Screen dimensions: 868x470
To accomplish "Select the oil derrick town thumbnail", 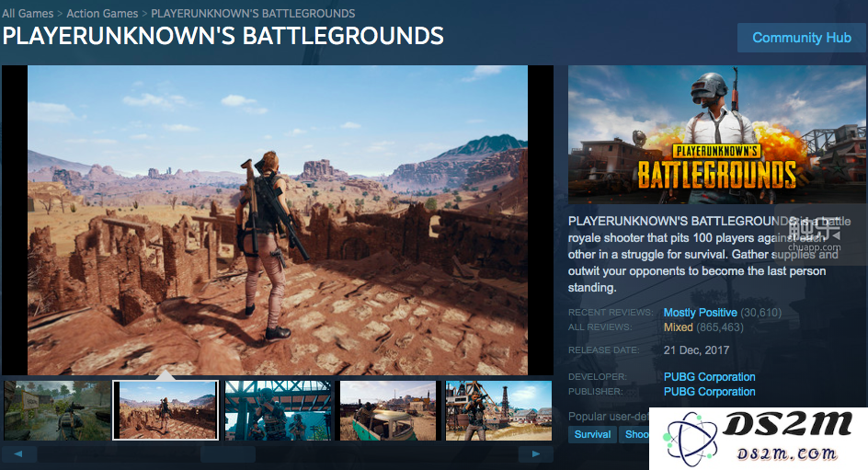I will tap(498, 410).
